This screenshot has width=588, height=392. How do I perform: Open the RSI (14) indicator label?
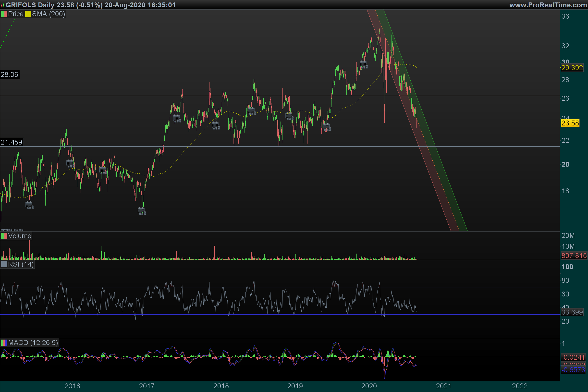click(x=21, y=264)
